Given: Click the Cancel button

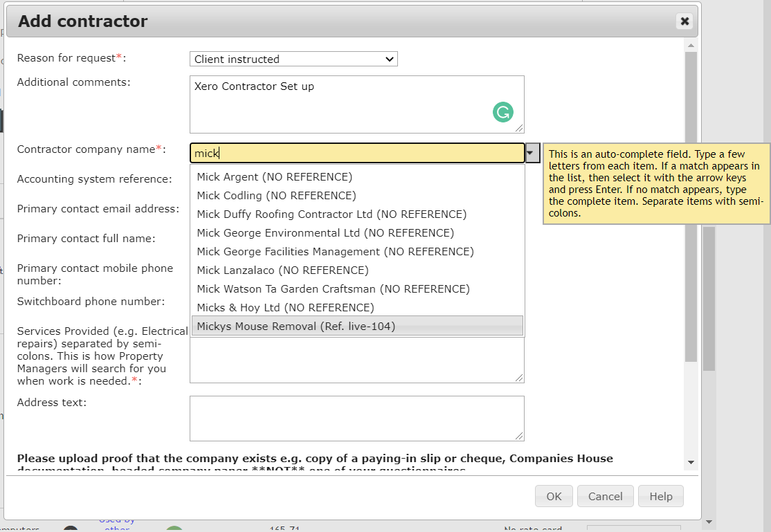Looking at the screenshot, I should pyautogui.click(x=606, y=496).
